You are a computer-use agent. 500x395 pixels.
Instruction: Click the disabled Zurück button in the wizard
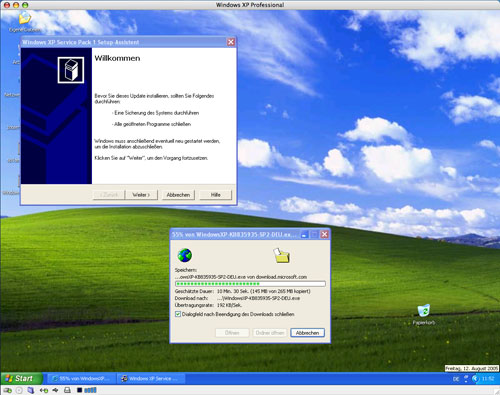pos(109,195)
